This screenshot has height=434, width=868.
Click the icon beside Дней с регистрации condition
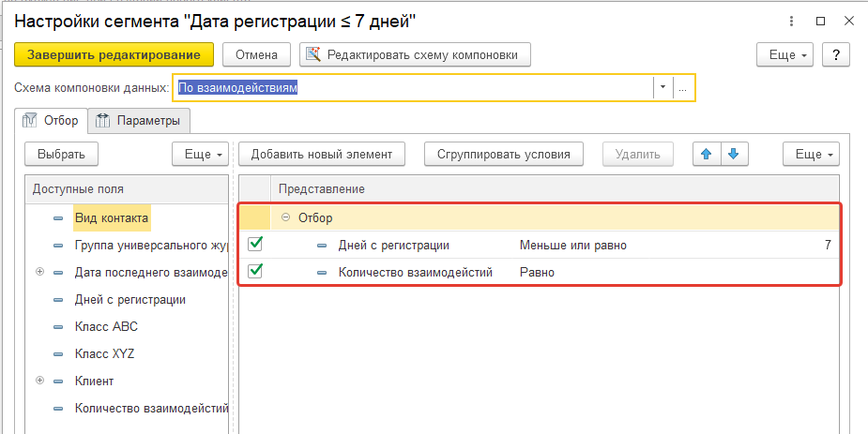click(x=323, y=246)
